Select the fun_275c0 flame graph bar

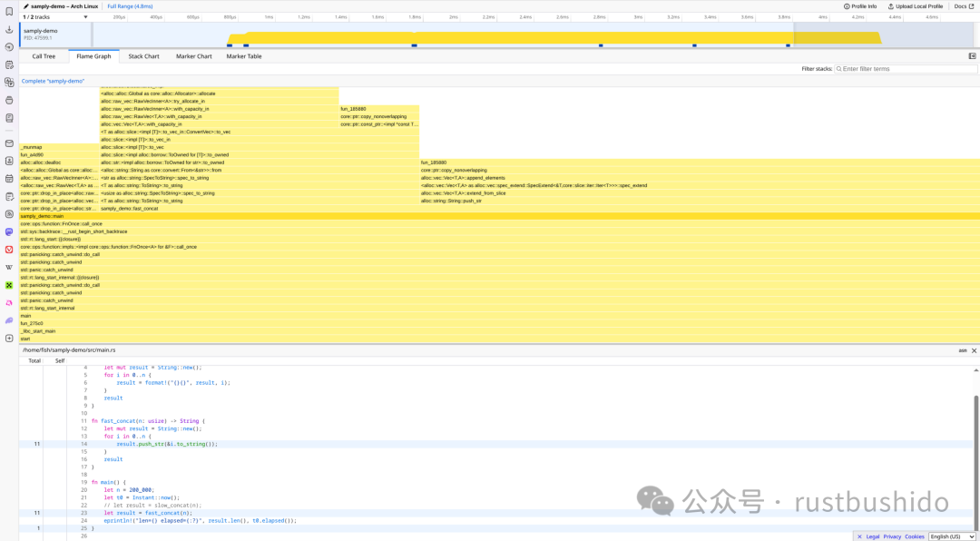[499, 323]
